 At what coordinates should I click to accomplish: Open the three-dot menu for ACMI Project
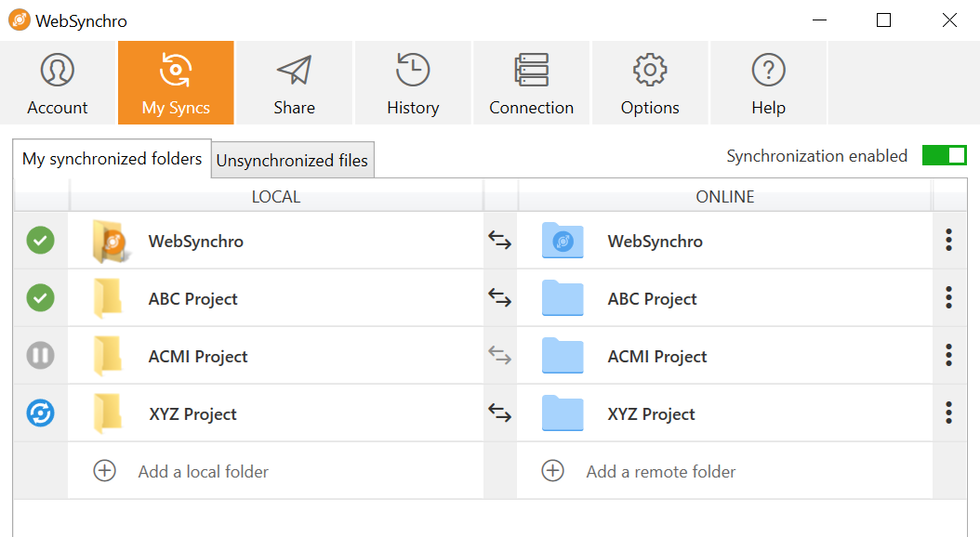click(948, 355)
